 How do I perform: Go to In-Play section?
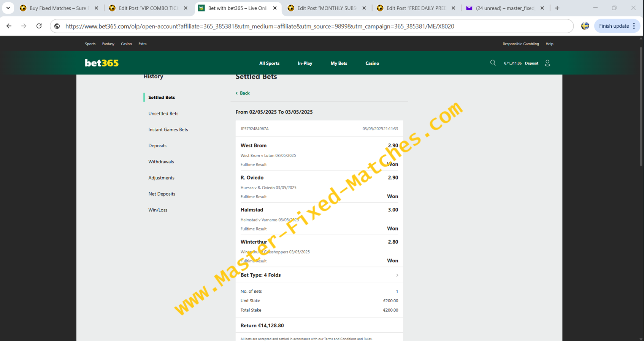(x=305, y=63)
